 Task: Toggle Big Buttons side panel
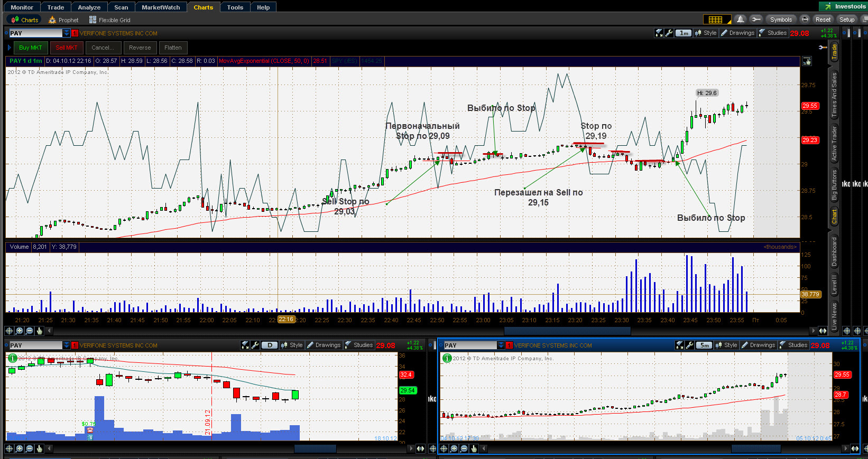pyautogui.click(x=834, y=185)
